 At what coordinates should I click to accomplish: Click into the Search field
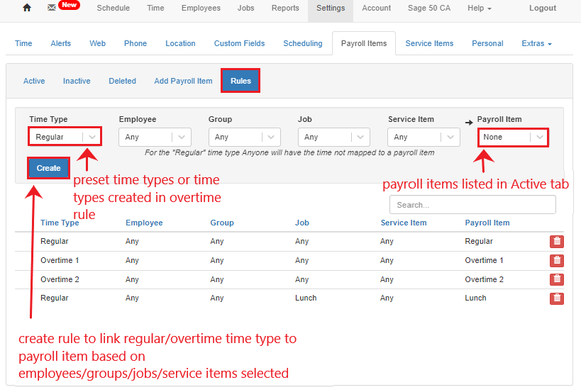click(472, 205)
